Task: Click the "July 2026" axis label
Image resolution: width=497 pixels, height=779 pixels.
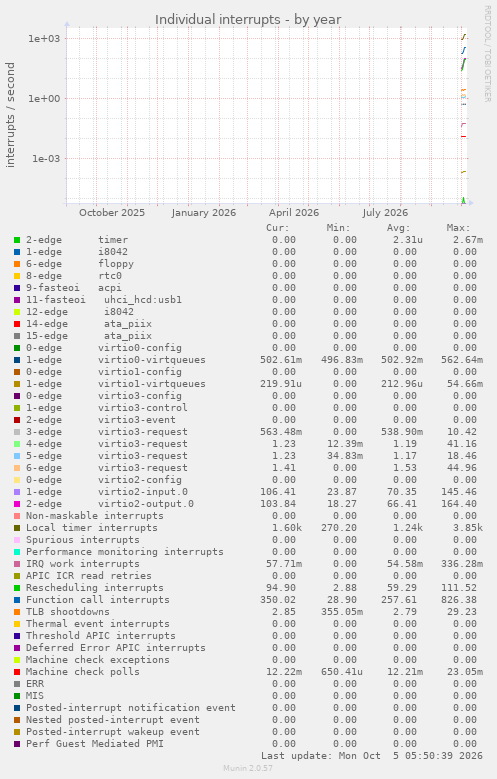Action: 385,213
